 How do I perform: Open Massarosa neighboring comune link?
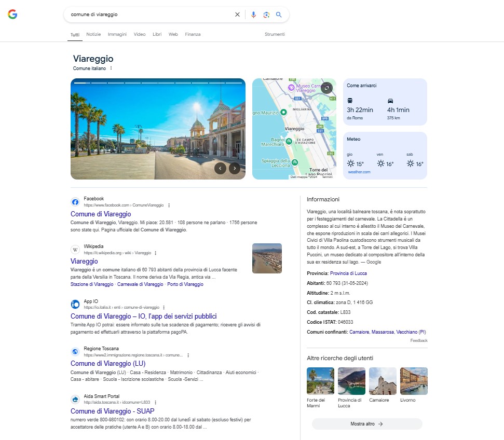(x=383, y=332)
